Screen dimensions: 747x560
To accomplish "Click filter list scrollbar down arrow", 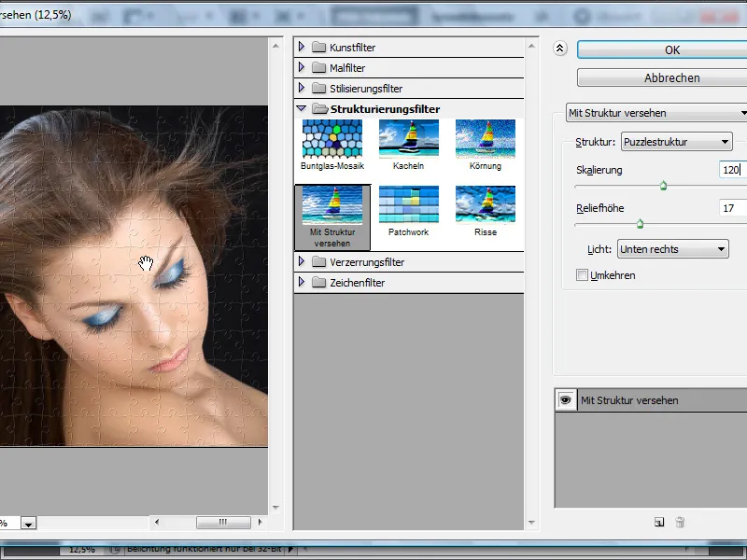I will pyautogui.click(x=531, y=523).
